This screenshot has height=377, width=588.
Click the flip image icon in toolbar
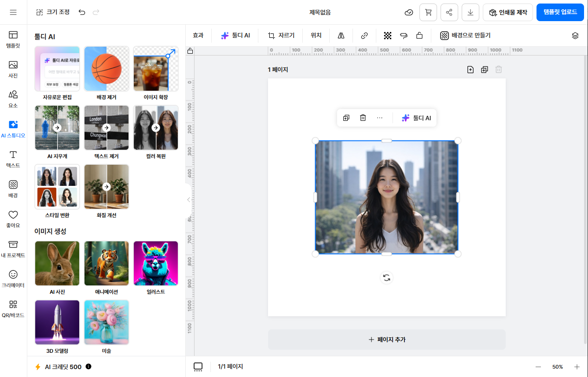coord(341,36)
